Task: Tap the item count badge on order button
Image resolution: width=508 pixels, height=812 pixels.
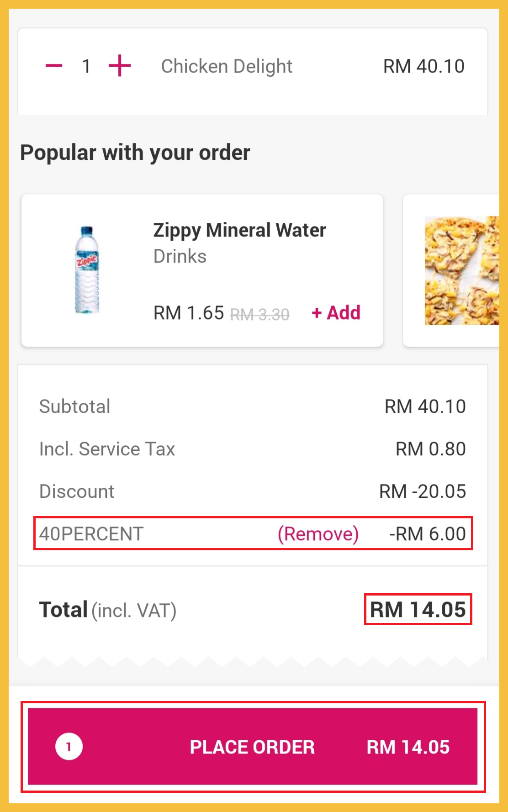Action: pyautogui.click(x=69, y=747)
